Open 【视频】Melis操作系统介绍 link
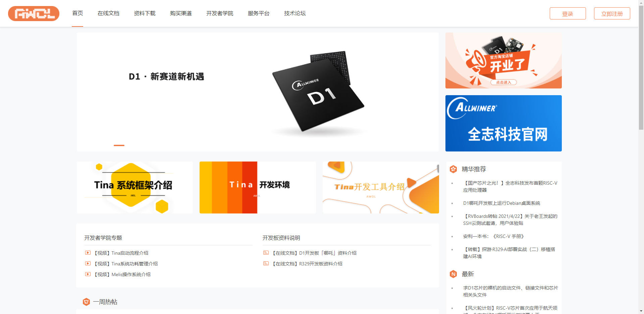The image size is (644, 314). click(122, 274)
